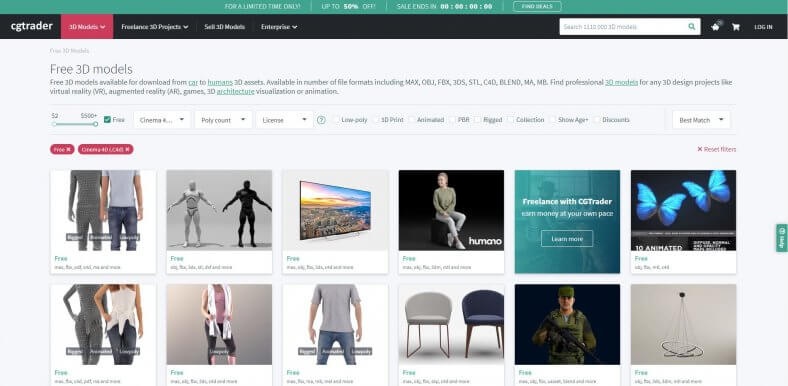Image resolution: width=788 pixels, height=386 pixels.
Task: Follow the '3D models' link in description
Action: tap(621, 82)
